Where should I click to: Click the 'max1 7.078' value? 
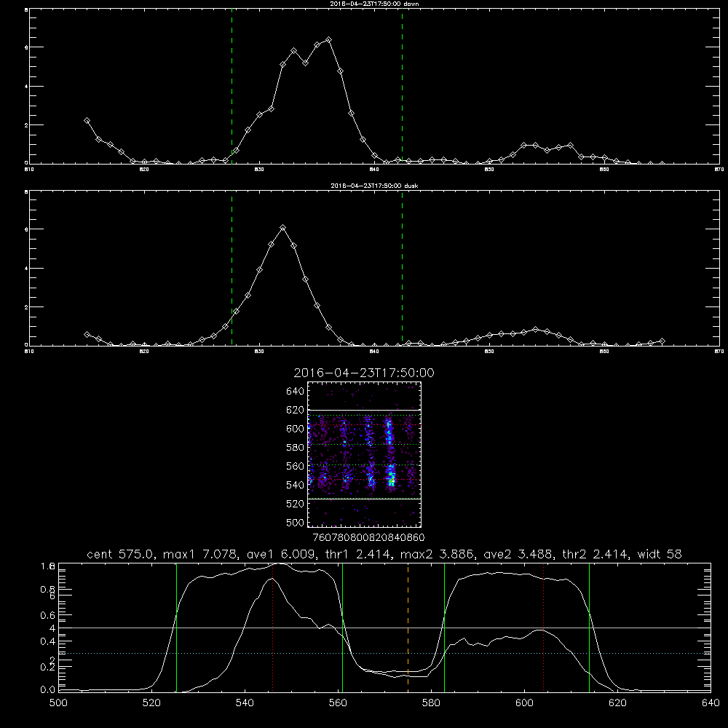point(202,554)
